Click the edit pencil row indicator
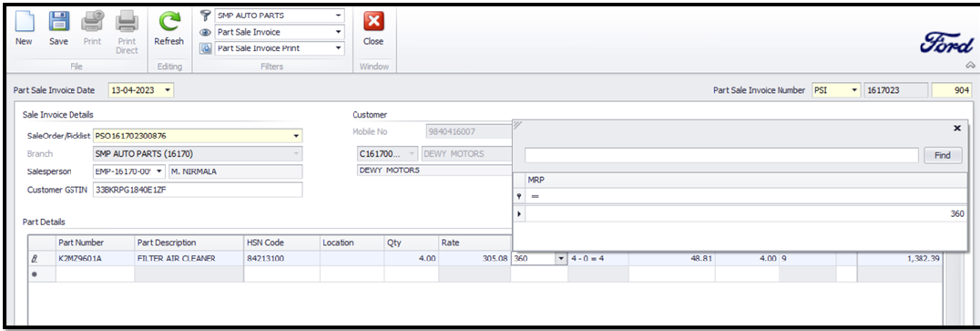This screenshot has width=980, height=331. [x=34, y=258]
